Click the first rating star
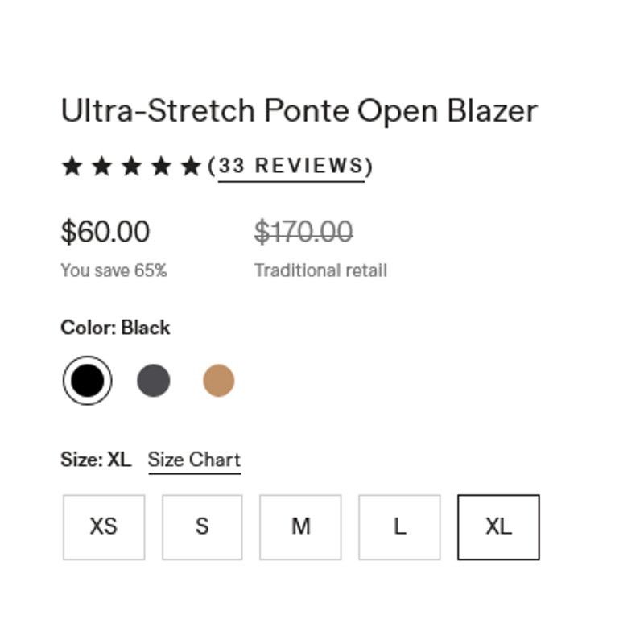This screenshot has width=644, height=644. click(72, 167)
